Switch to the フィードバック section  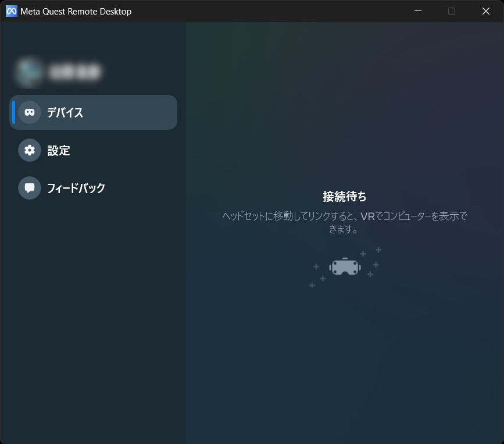coord(76,188)
